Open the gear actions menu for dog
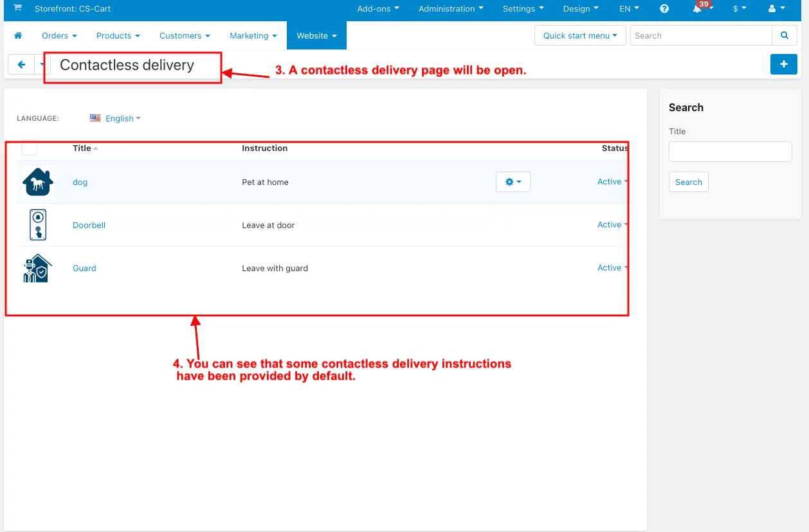Viewport: 809px width, 532px height. pos(513,182)
